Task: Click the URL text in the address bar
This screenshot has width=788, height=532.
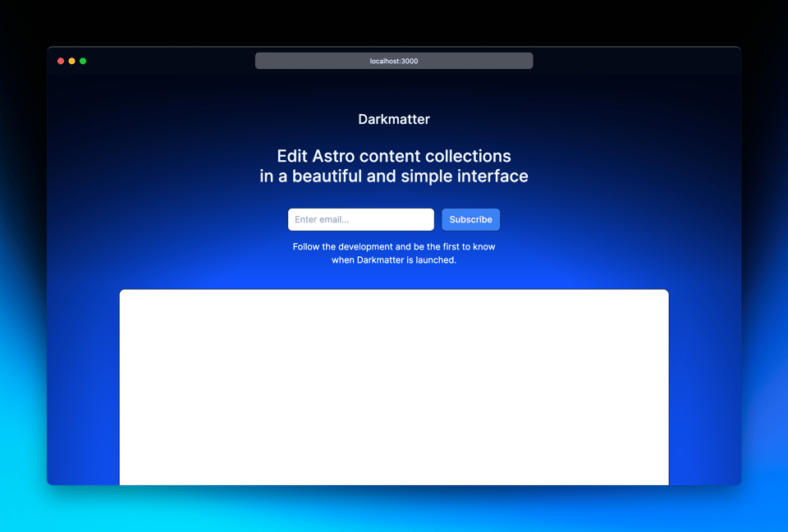Action: point(393,60)
